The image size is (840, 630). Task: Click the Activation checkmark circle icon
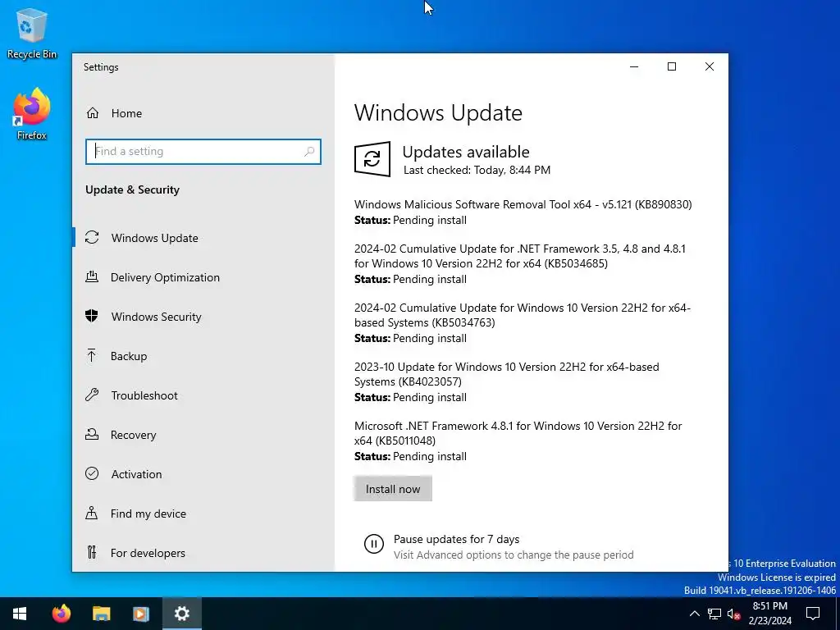coord(92,473)
